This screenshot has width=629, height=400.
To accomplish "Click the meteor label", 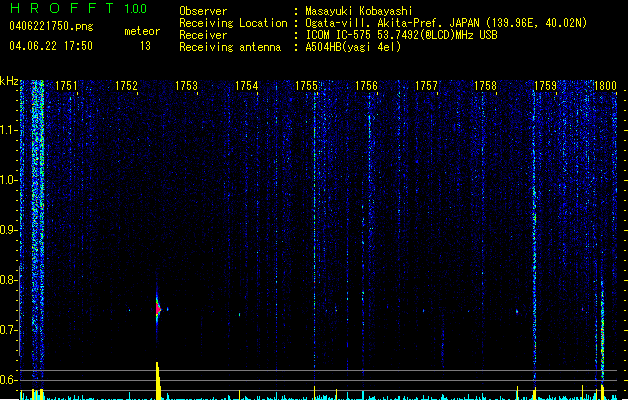I will tap(142, 31).
